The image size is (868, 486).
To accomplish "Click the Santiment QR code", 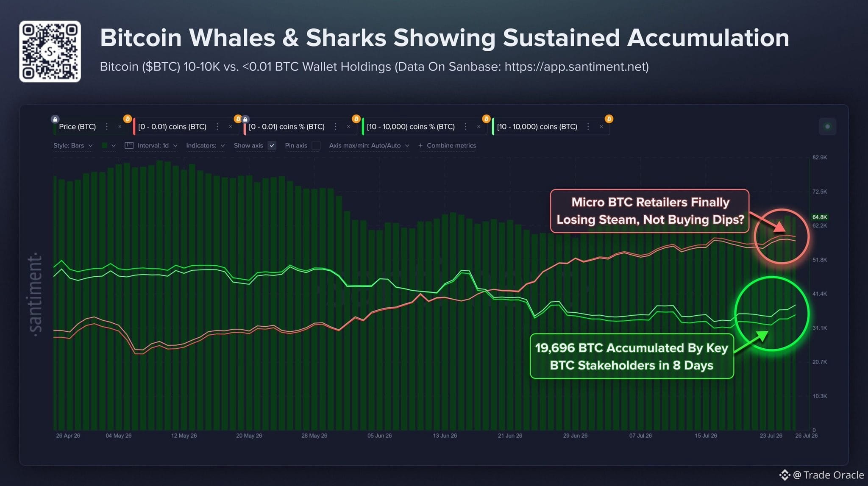I will 50,51.
